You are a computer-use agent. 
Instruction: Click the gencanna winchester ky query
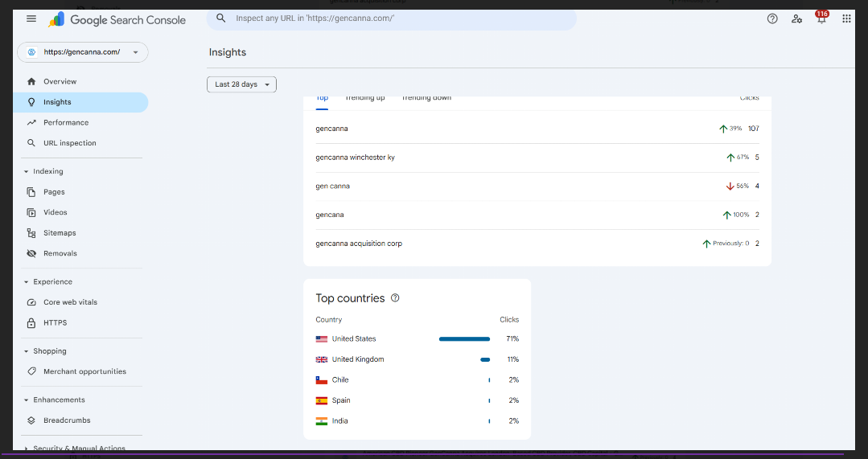[x=355, y=158]
